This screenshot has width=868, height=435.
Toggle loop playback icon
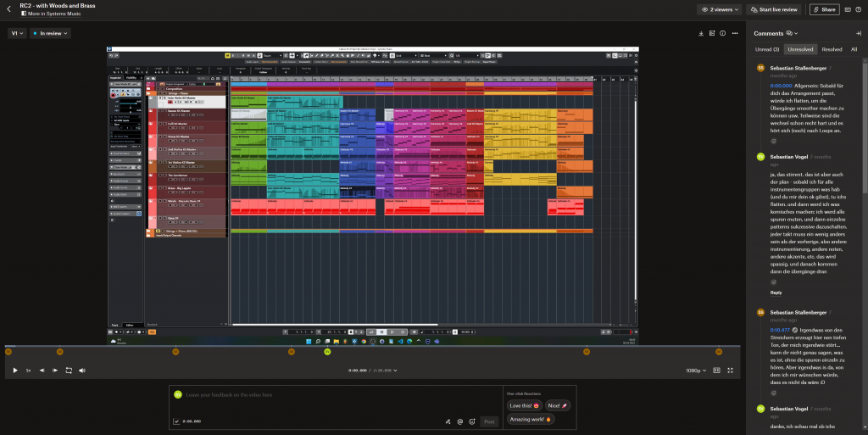click(x=69, y=371)
